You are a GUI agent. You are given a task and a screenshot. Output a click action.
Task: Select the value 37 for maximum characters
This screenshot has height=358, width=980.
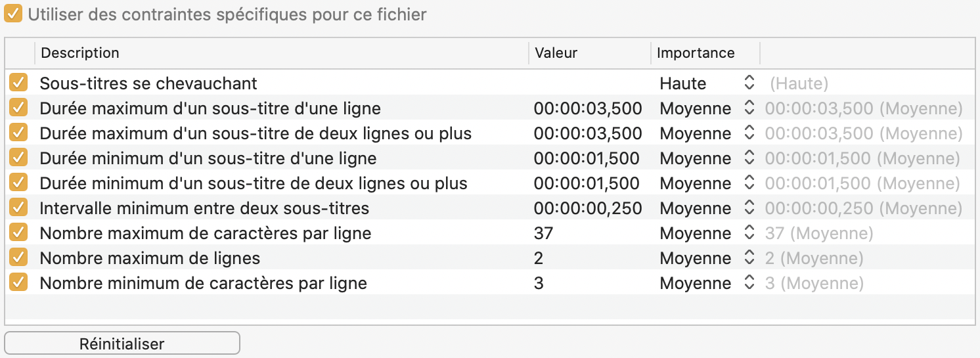544,233
